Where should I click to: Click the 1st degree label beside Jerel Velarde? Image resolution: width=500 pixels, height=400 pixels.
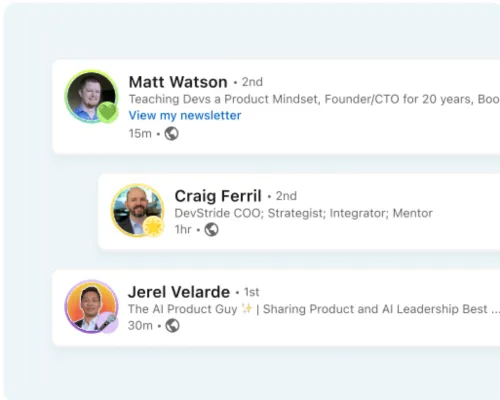click(251, 292)
